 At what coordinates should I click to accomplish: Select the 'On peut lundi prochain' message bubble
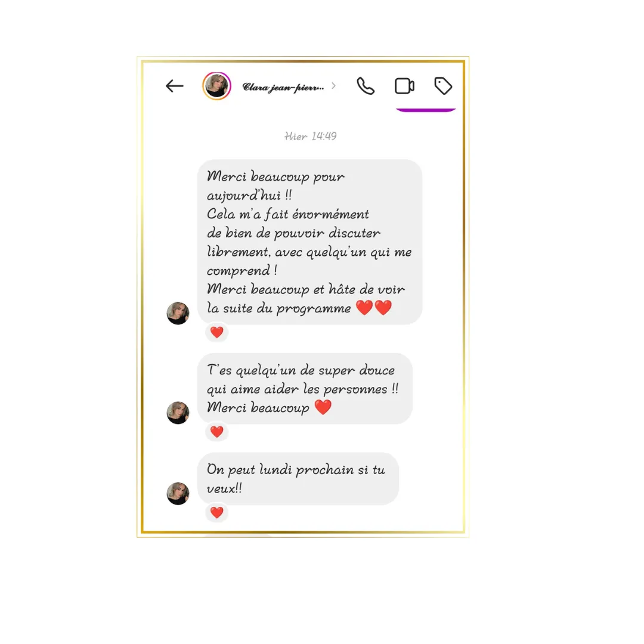(298, 479)
